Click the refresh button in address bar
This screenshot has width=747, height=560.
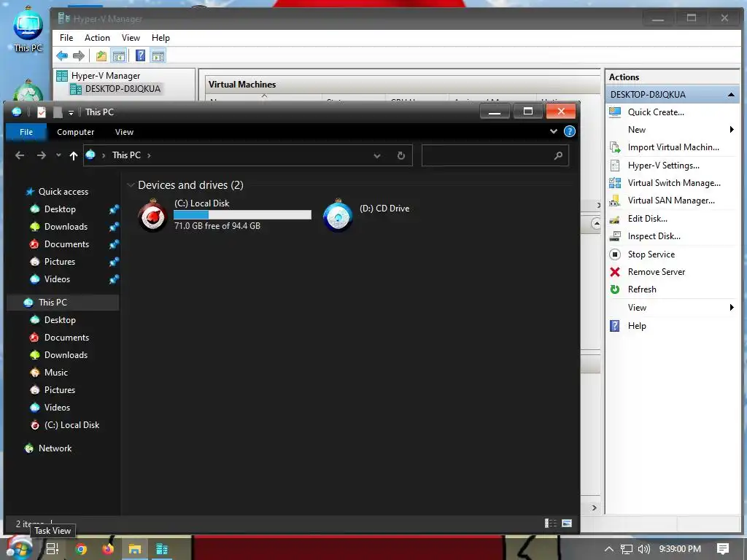coord(401,156)
